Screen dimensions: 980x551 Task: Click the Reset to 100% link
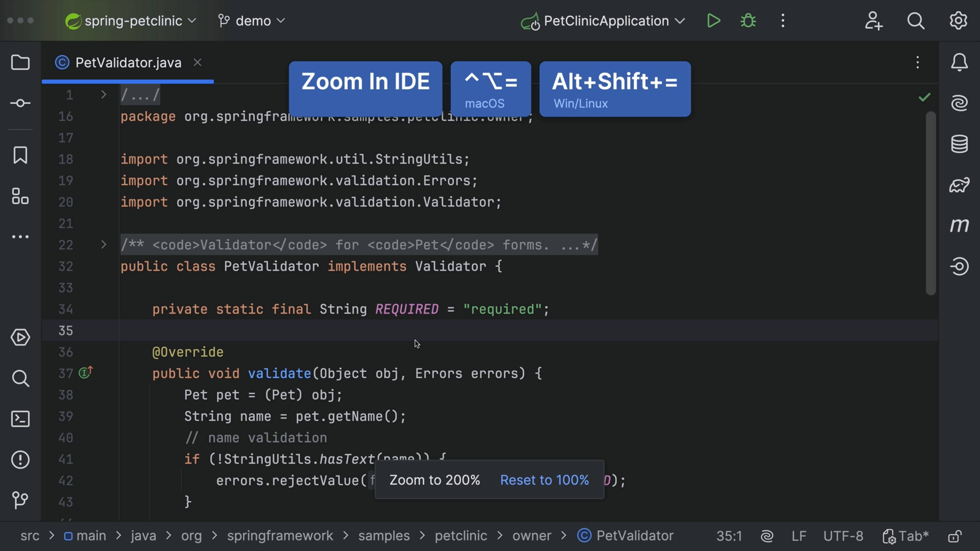544,480
